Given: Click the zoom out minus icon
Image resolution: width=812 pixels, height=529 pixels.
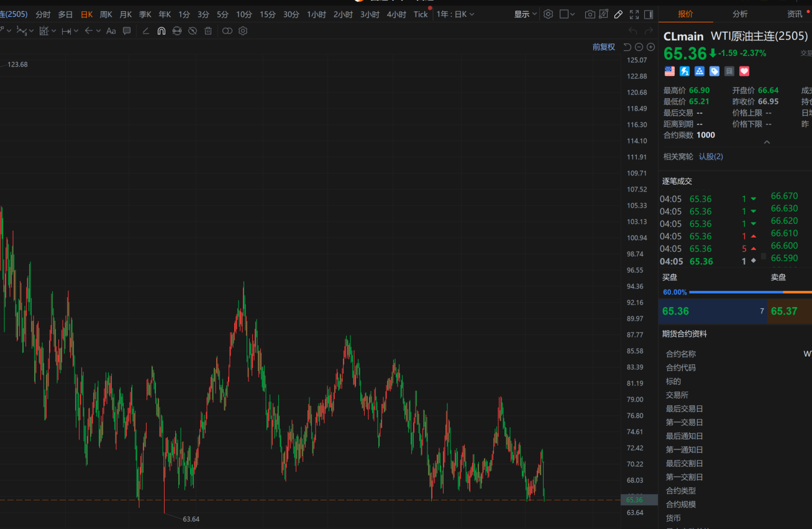Looking at the screenshot, I should tap(639, 47).
